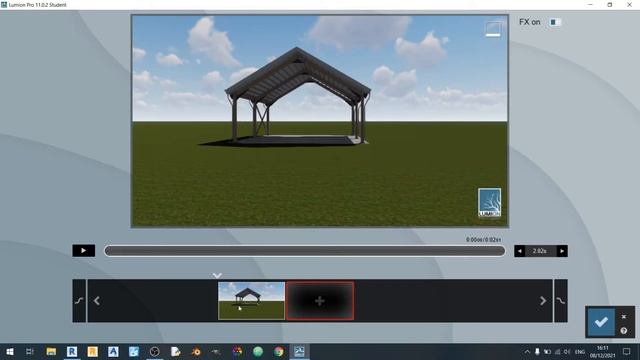The height and width of the screenshot is (360, 640).
Task: Open the AutoCAD taskbar icon
Action: click(x=113, y=351)
